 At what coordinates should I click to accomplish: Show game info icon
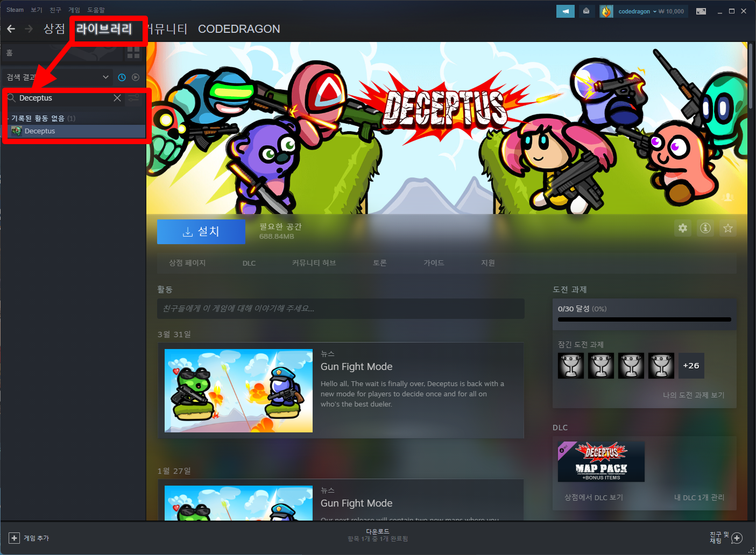click(705, 229)
